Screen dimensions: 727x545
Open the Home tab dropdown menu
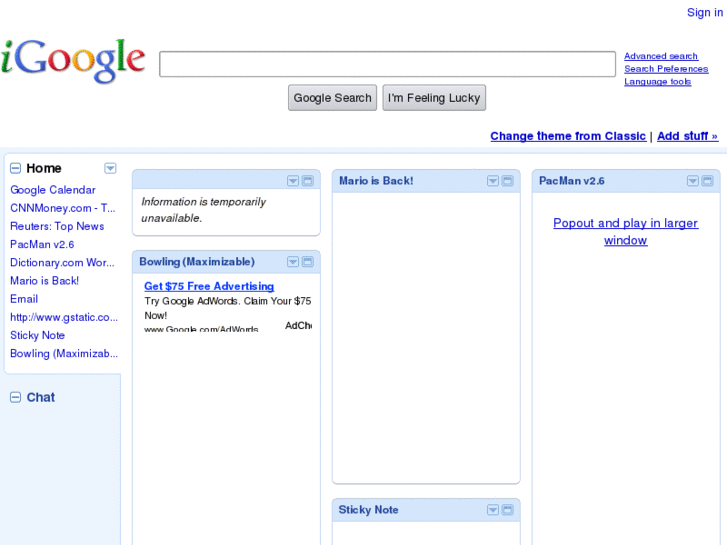click(110, 168)
